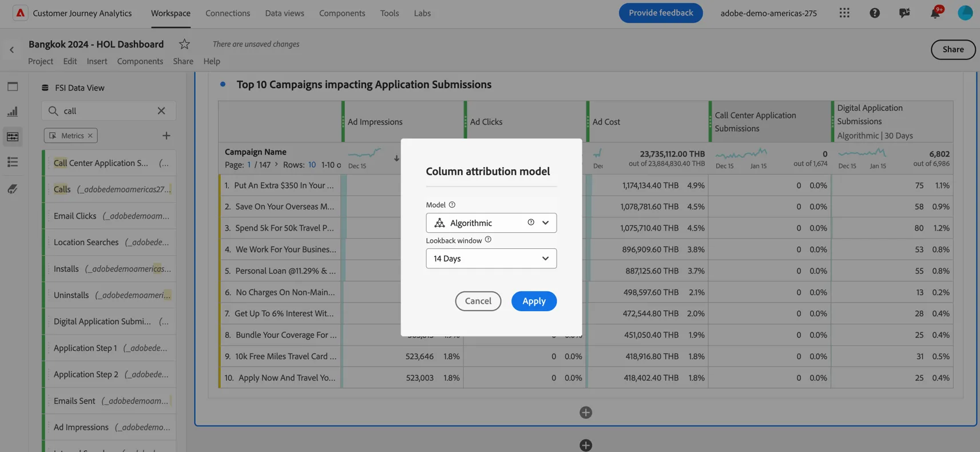This screenshot has width=980, height=452.
Task: Open the Edit menu
Action: coord(70,61)
